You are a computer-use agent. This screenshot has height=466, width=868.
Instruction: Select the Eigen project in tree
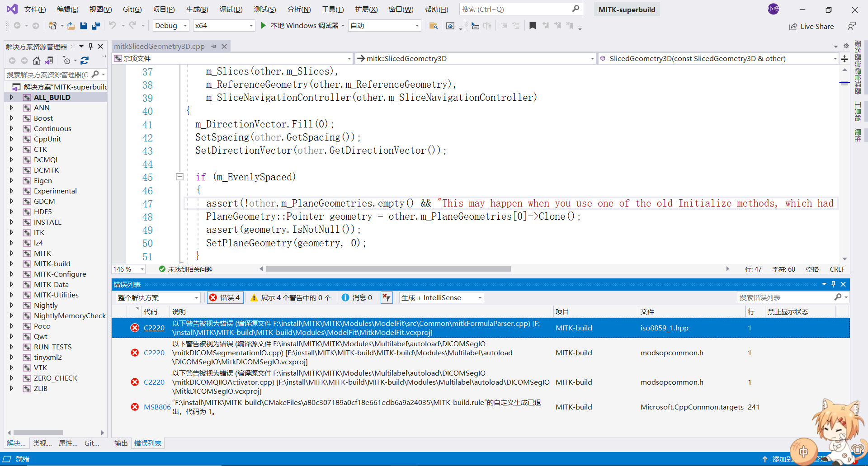43,180
